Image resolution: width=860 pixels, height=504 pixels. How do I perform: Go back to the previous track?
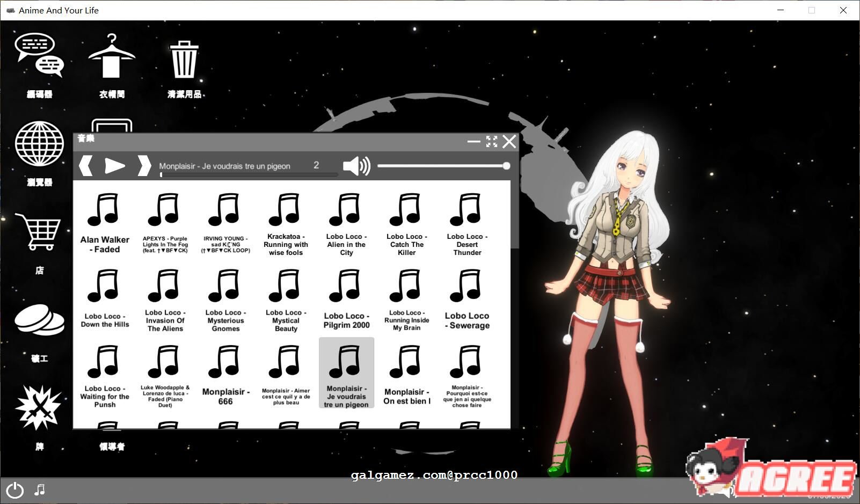point(86,165)
